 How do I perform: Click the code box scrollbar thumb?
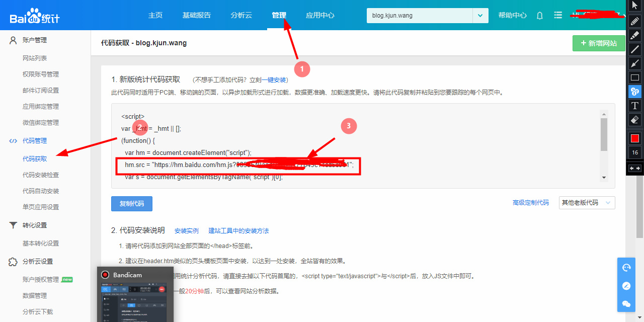604,134
